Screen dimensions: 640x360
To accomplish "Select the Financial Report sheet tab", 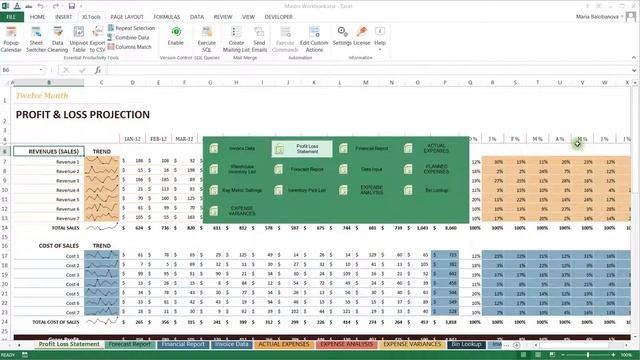I will tap(182, 344).
